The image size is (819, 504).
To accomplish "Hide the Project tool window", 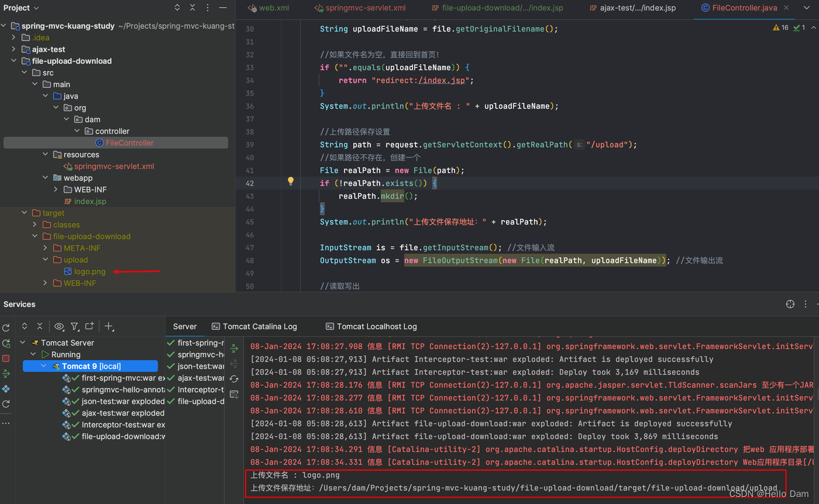I will (x=223, y=8).
